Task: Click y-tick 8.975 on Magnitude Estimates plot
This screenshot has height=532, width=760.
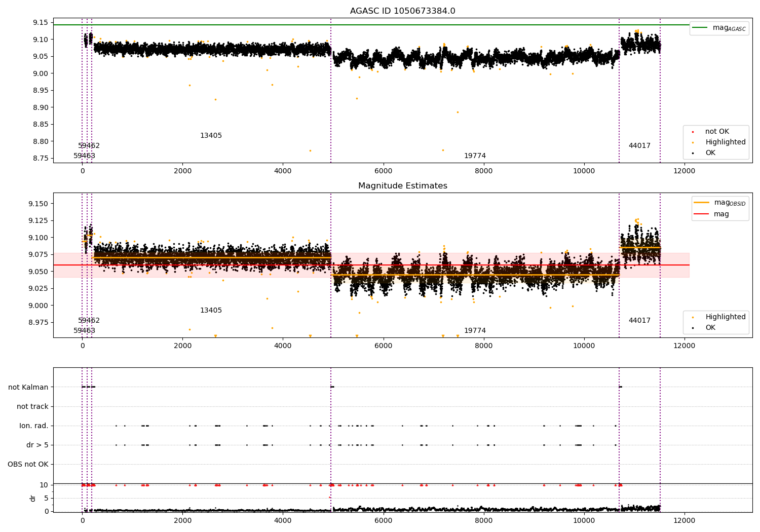Action: (38, 322)
